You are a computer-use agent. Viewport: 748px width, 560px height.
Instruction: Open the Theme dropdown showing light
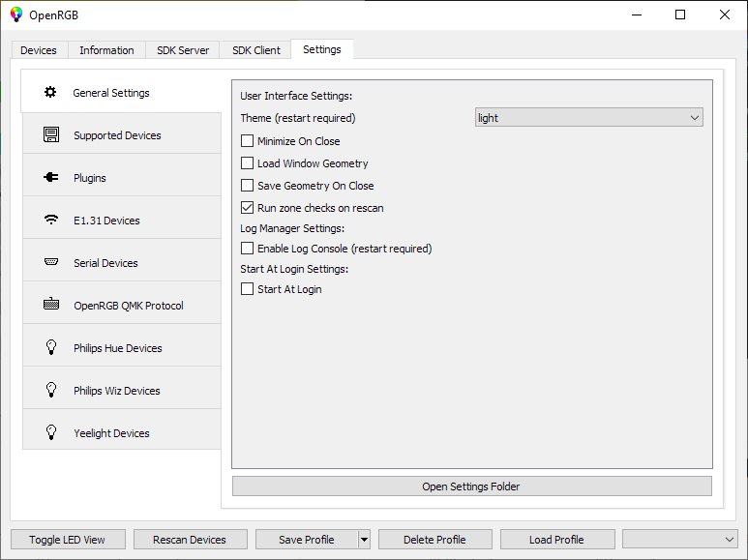coord(588,118)
